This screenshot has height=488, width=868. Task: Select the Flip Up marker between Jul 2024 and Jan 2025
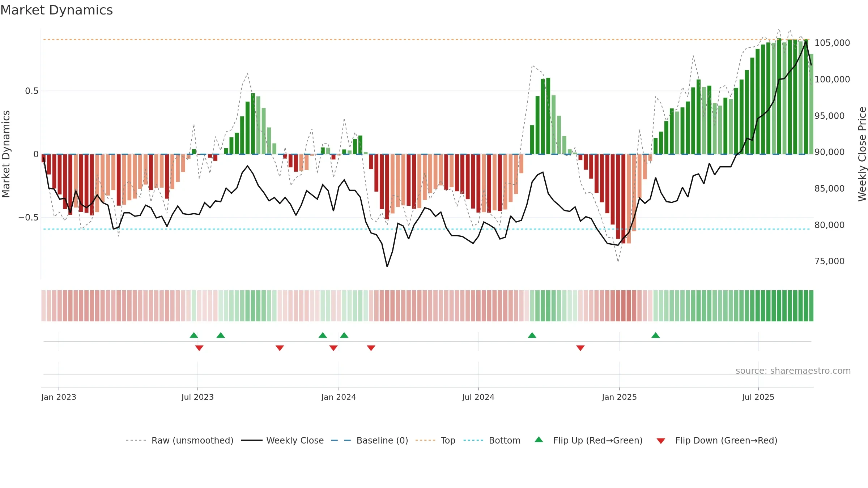point(532,335)
